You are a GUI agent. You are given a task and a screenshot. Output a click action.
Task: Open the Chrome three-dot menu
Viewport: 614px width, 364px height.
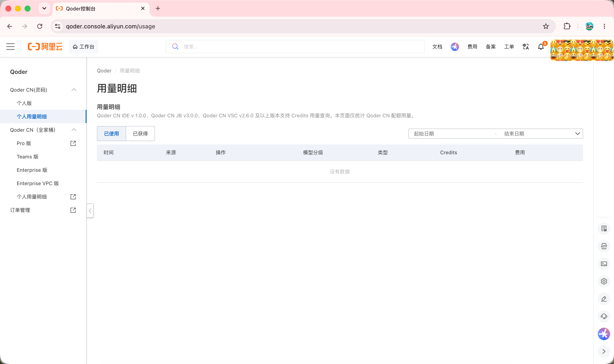click(x=604, y=26)
